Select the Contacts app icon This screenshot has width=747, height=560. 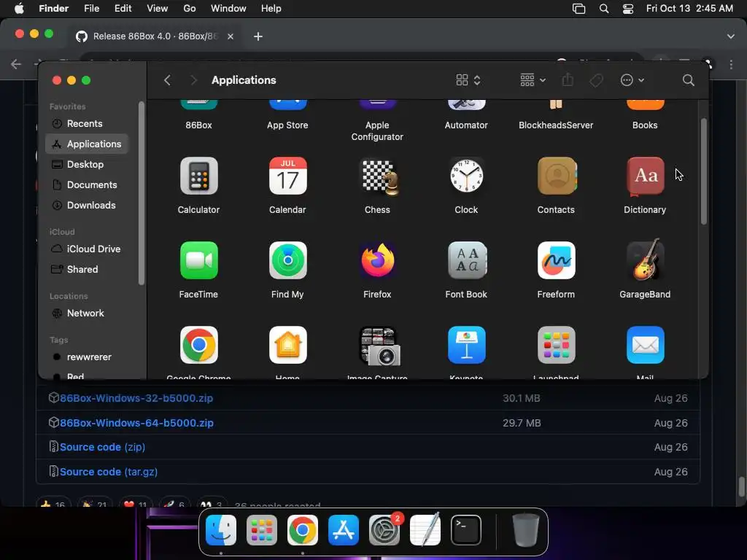[556, 176]
